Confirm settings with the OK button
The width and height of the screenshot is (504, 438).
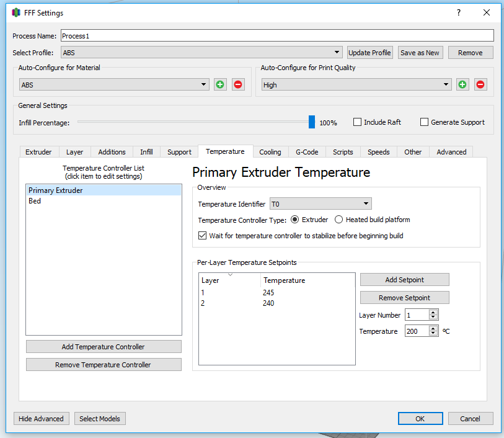pos(420,419)
